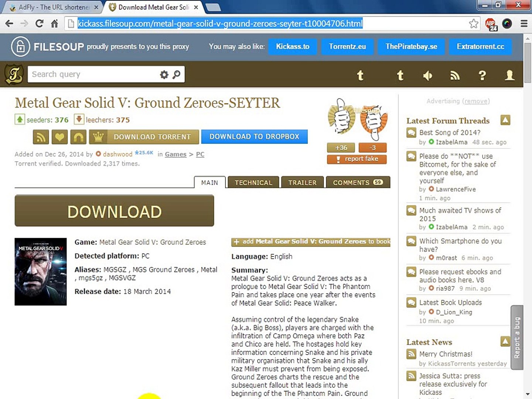Switch to the TRAILER tab
The width and height of the screenshot is (532, 399).
tap(302, 183)
